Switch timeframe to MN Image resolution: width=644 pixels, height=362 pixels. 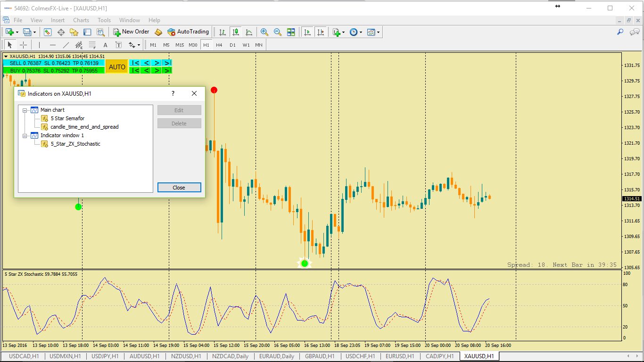pos(259,45)
